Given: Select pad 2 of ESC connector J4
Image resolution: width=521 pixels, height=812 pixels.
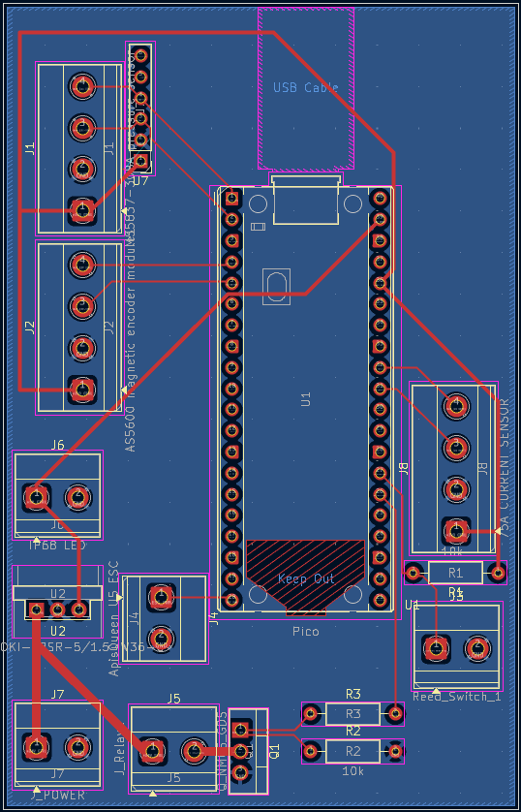Looking at the screenshot, I should tap(161, 639).
